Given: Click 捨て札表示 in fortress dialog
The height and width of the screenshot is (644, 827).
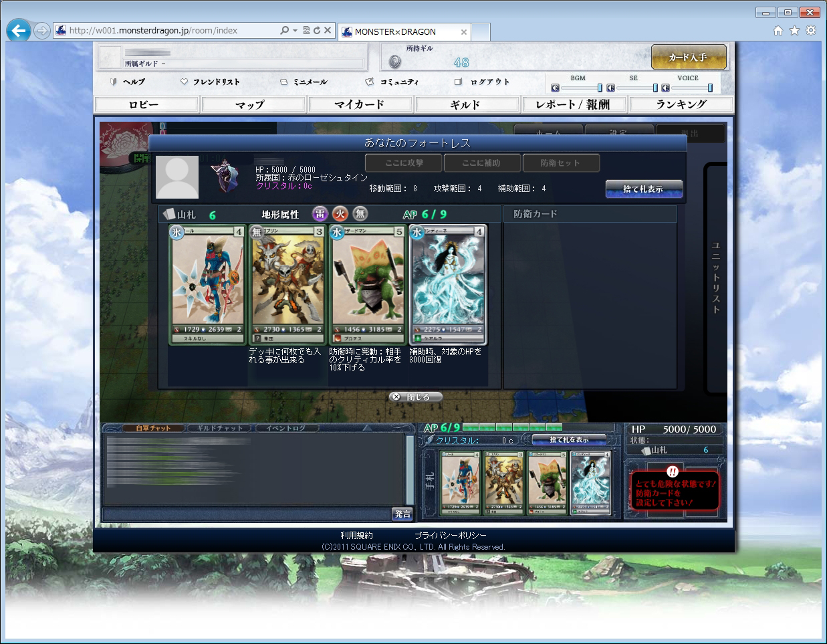Looking at the screenshot, I should point(644,189).
